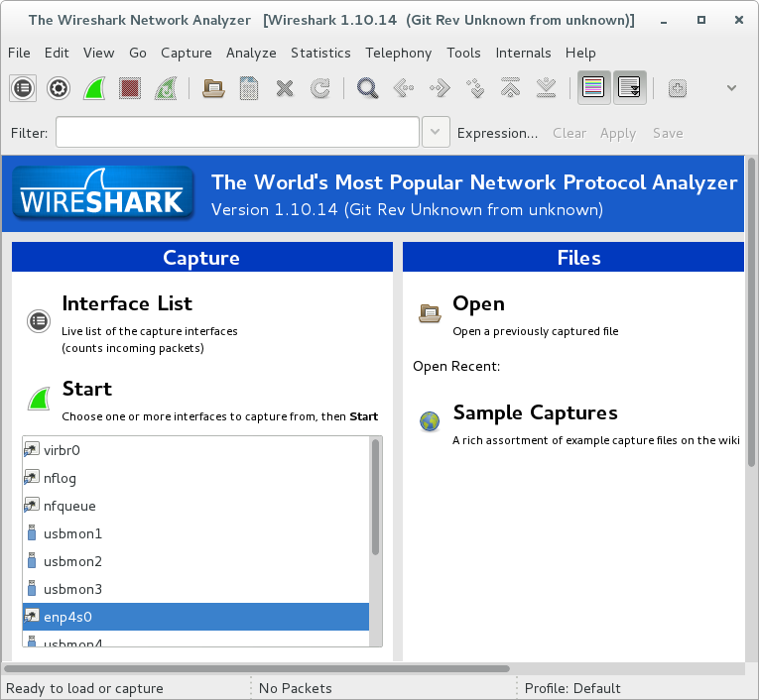This screenshot has height=700, width=759.
Task: Click the globe icon beside Sample Captures
Action: [x=430, y=421]
